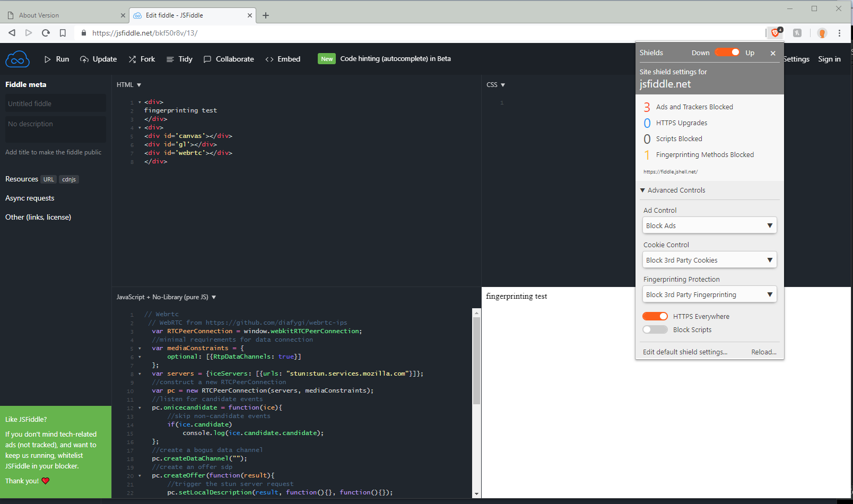Close the Shields panel

click(773, 53)
